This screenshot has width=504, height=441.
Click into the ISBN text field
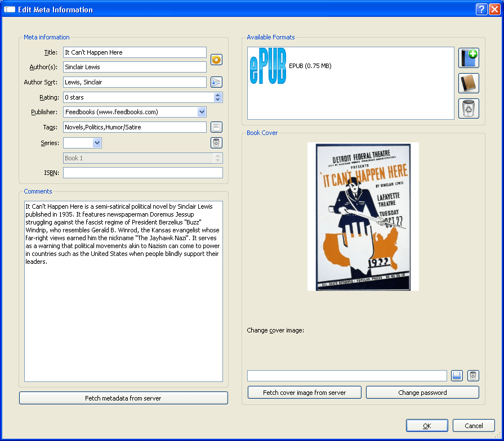(142, 173)
